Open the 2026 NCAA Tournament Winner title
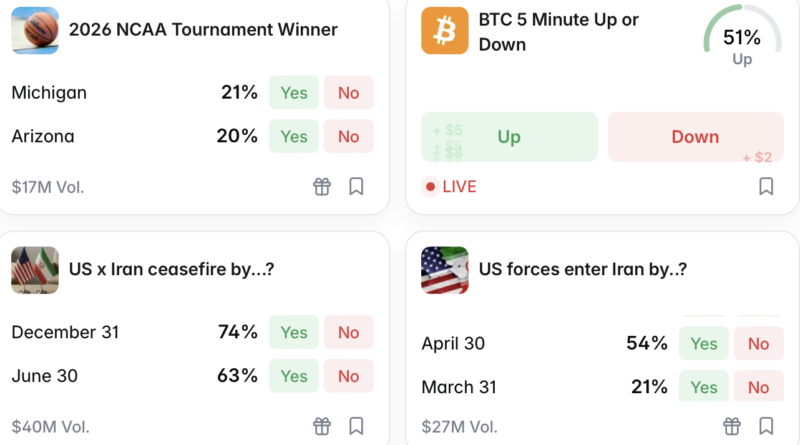Viewport: 800px width, 445px height. [203, 30]
